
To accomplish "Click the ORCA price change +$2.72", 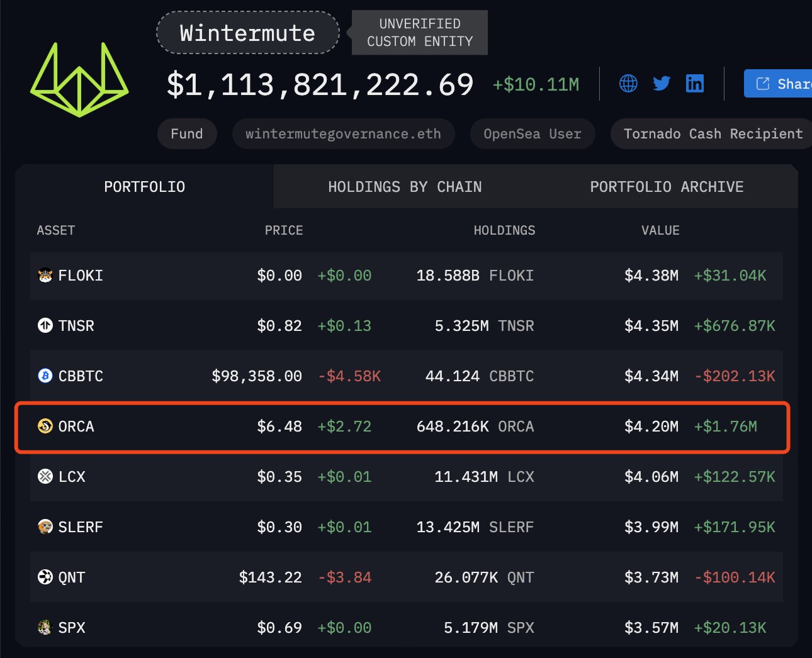I will click(344, 427).
